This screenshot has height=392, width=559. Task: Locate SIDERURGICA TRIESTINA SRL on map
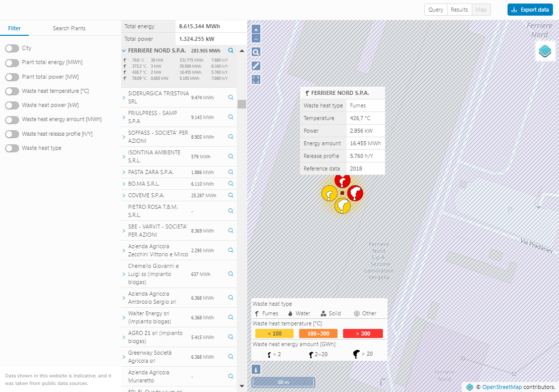coord(231,97)
